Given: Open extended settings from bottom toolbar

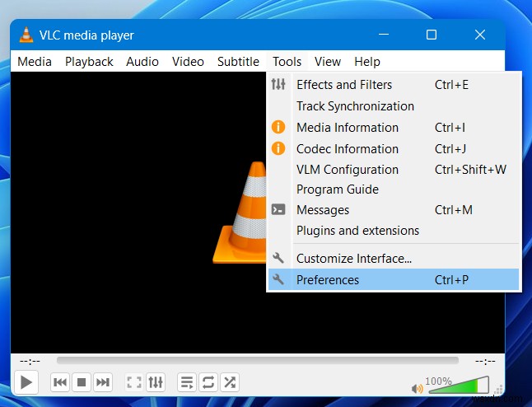Looking at the screenshot, I should (x=156, y=382).
